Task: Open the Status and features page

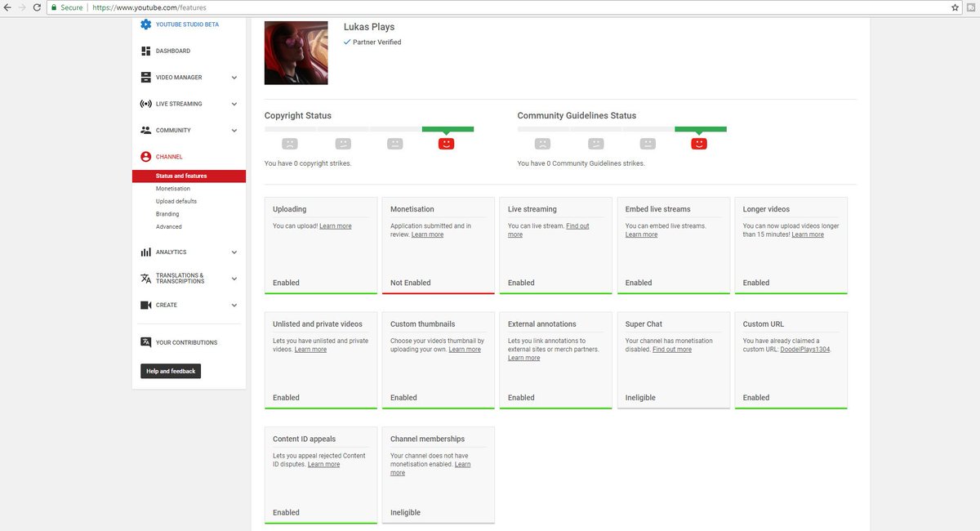Action: tap(189, 176)
